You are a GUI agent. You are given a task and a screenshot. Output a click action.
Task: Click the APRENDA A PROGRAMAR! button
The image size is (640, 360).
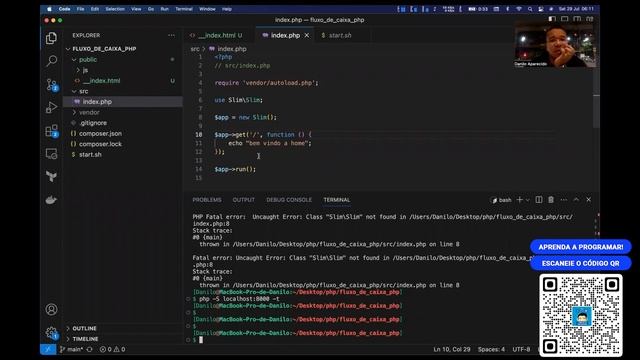(x=580, y=247)
